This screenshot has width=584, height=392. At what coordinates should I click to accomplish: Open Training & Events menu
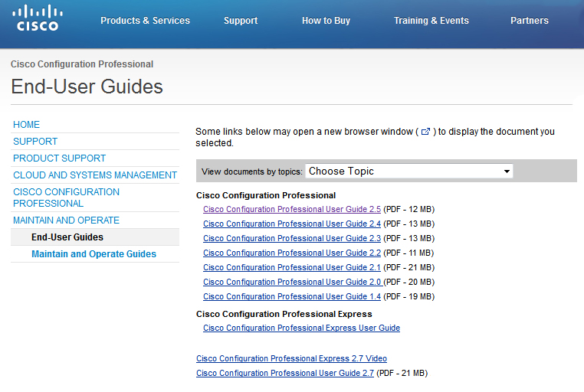pos(431,21)
